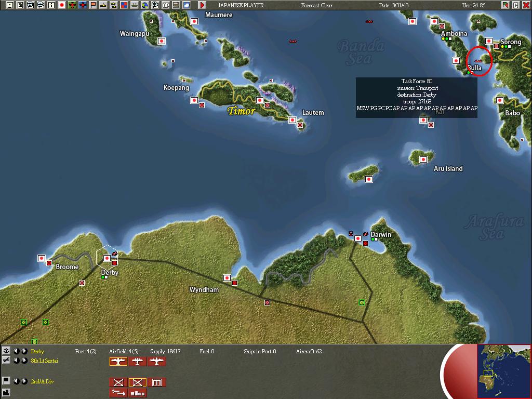Select the second air unit button
The image size is (532, 399).
[137, 362]
